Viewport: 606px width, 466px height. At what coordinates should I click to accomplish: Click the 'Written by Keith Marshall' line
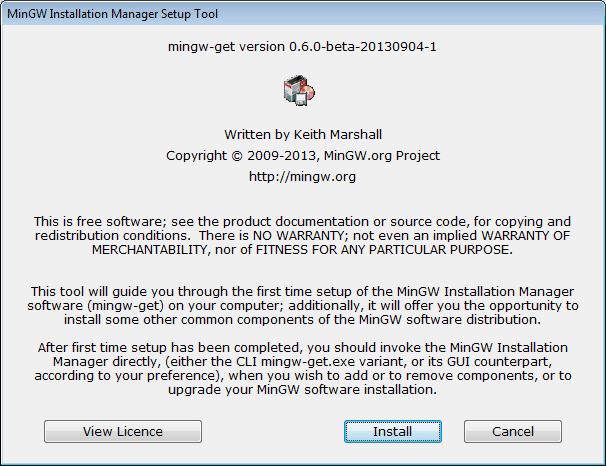pyautogui.click(x=302, y=134)
